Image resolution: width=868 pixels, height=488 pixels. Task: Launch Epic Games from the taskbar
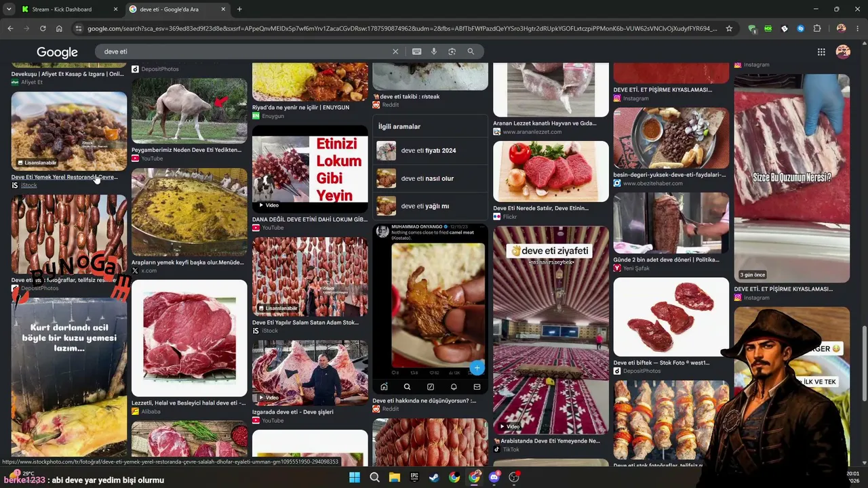pos(414,477)
